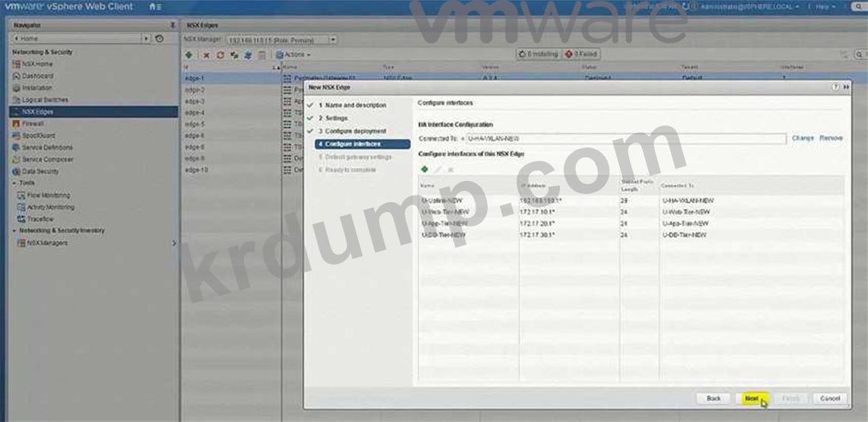
Task: Click the Connected To field U-HA-VXLAN-NEW
Action: [x=625, y=139]
